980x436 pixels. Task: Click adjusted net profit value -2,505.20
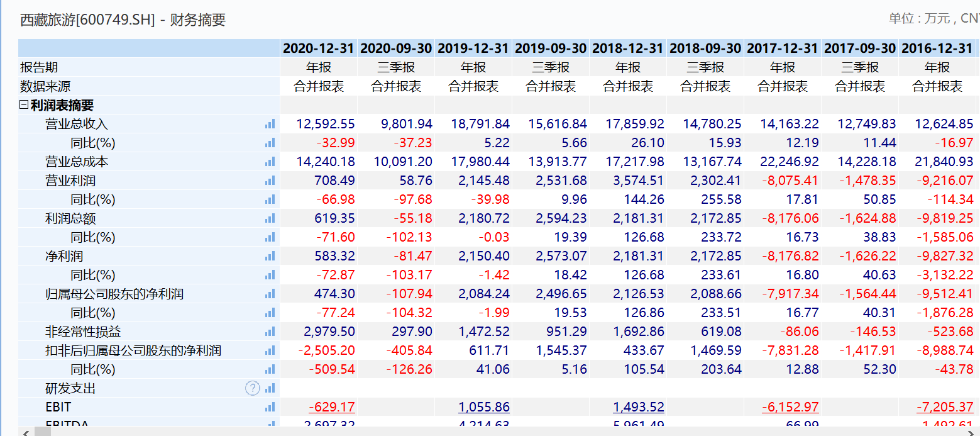pyautogui.click(x=327, y=350)
